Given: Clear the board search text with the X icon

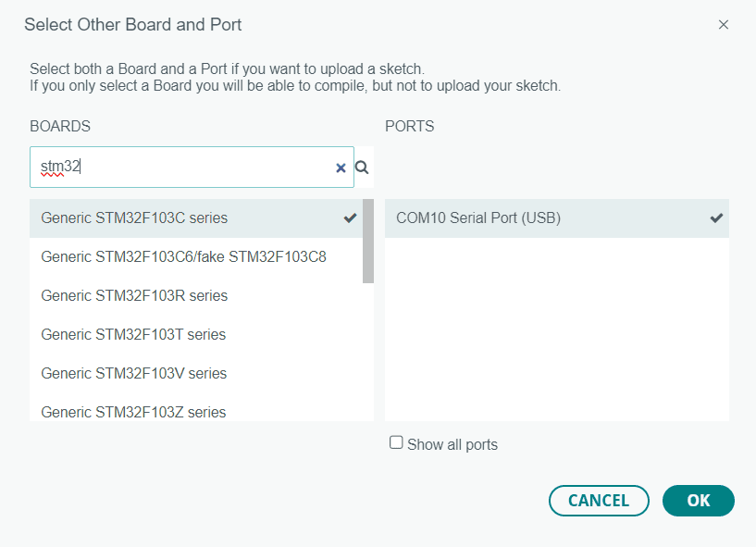Looking at the screenshot, I should [x=341, y=168].
